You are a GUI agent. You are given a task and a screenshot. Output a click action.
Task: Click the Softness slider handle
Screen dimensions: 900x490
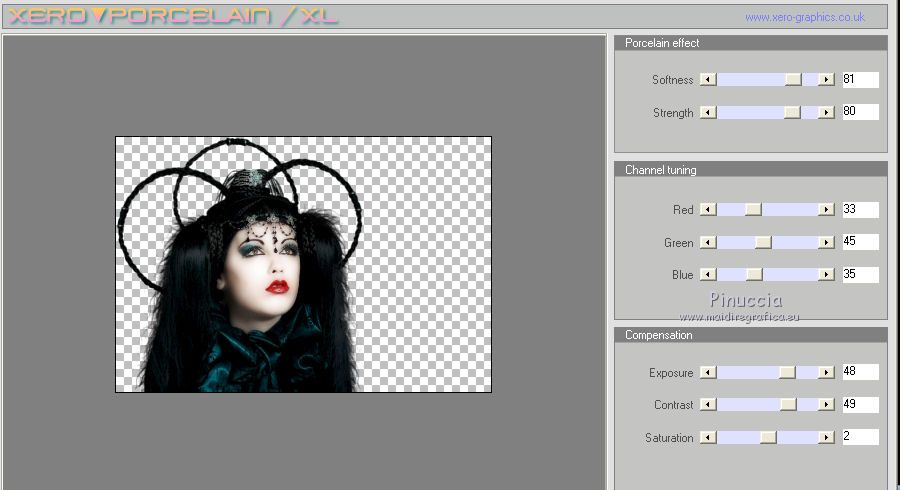coord(793,80)
